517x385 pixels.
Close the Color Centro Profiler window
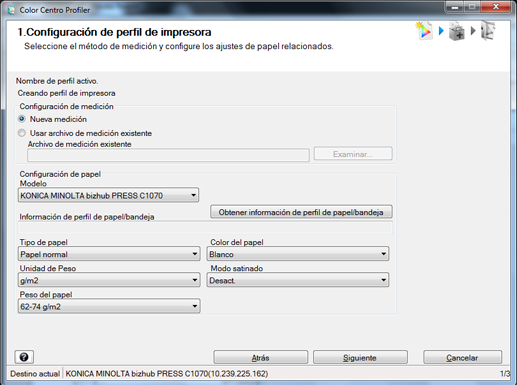coord(496,7)
